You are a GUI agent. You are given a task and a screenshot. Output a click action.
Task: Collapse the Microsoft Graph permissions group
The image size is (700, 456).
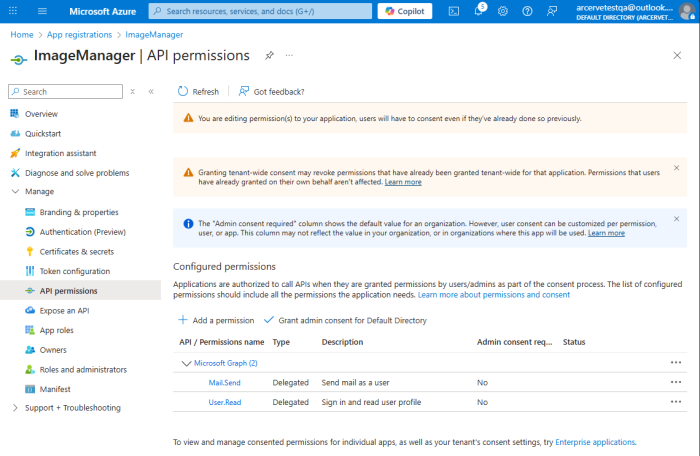185,363
